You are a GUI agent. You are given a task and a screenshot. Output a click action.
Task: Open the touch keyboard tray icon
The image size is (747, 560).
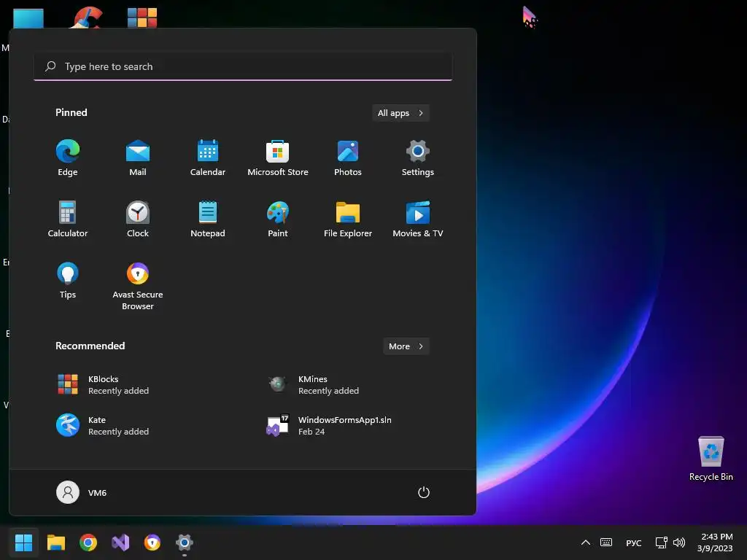click(606, 542)
